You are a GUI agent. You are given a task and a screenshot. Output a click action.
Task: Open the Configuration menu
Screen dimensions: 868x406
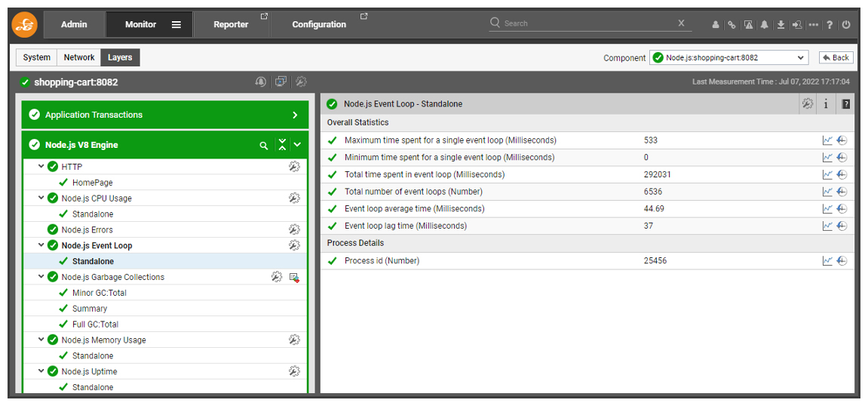coord(321,24)
